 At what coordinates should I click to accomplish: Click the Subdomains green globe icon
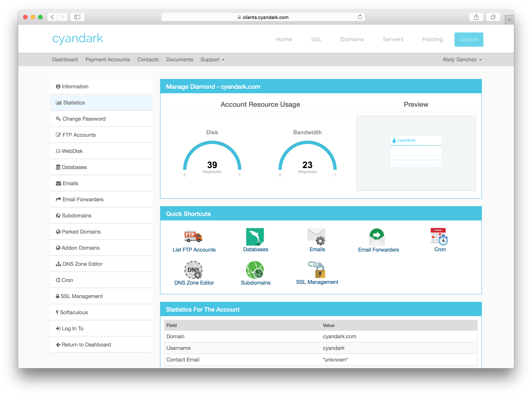255,270
